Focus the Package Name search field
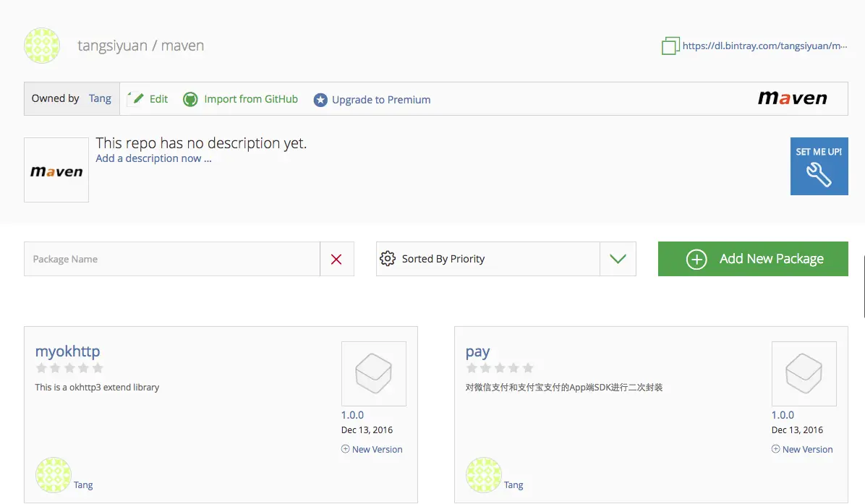The height and width of the screenshot is (504, 865). point(171,259)
